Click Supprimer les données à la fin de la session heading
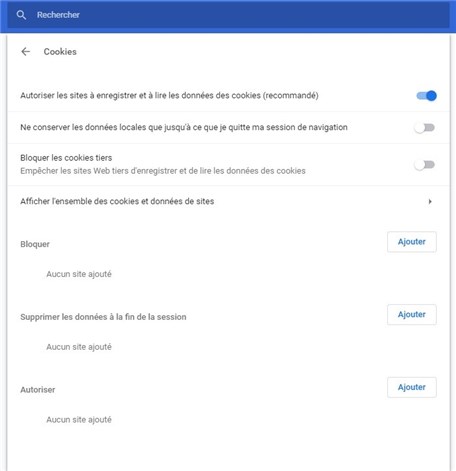Viewport: 456px width, 471px height. (103, 317)
